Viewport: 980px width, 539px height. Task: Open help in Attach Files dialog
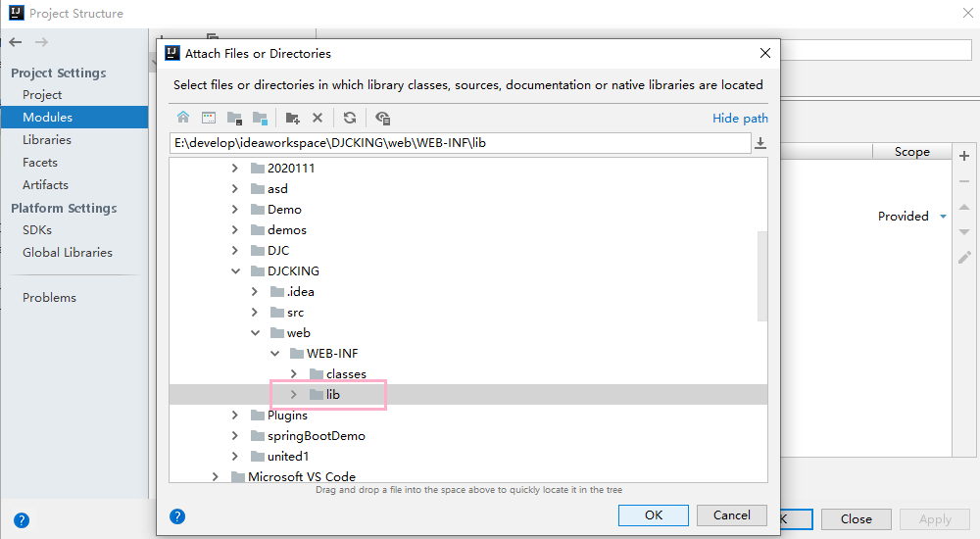pos(177,515)
